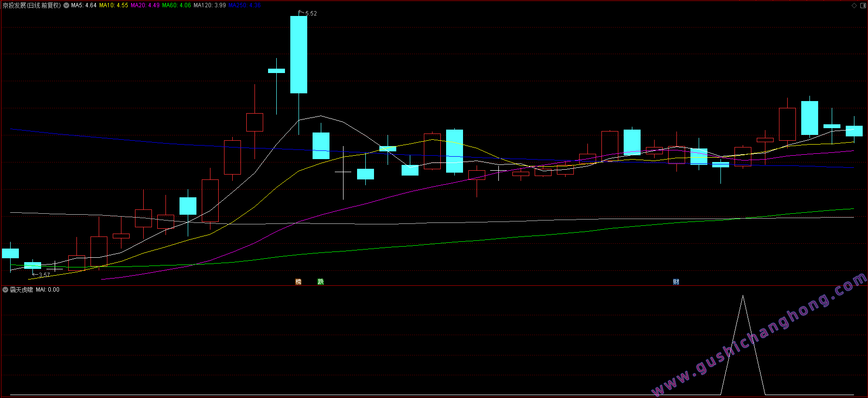
Task: Select the MA5: 4.64 label
Action: click(x=84, y=5)
